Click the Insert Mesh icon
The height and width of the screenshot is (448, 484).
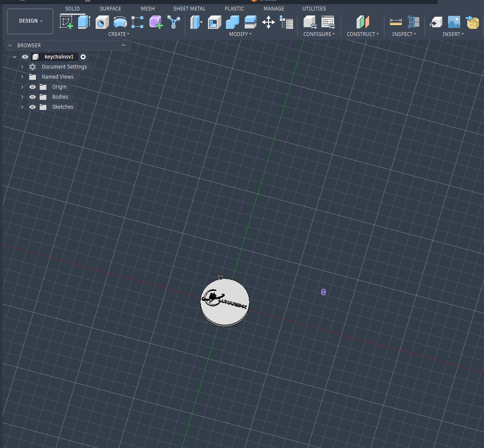pyautogui.click(x=472, y=22)
